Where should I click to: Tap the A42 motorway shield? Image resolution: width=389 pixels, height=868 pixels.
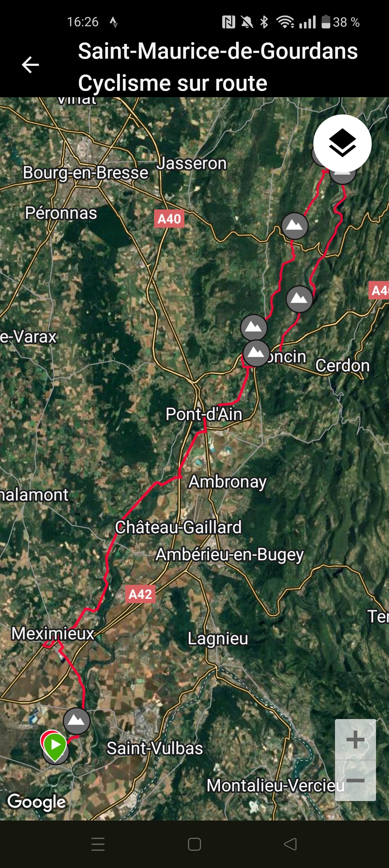pos(140,594)
